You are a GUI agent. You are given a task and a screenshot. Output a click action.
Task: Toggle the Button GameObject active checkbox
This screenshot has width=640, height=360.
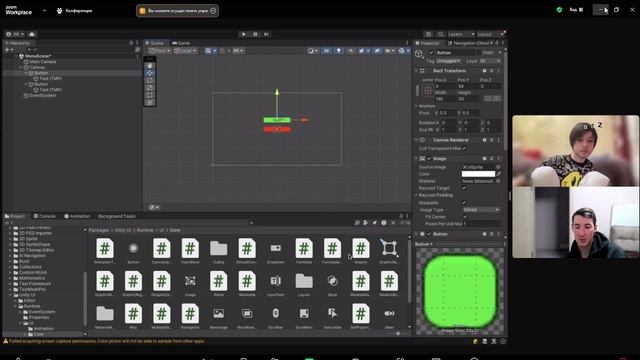click(431, 53)
